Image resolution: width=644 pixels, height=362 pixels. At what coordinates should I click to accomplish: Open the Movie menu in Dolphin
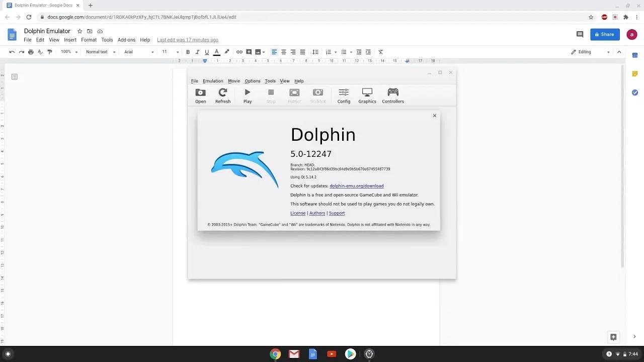click(x=234, y=81)
